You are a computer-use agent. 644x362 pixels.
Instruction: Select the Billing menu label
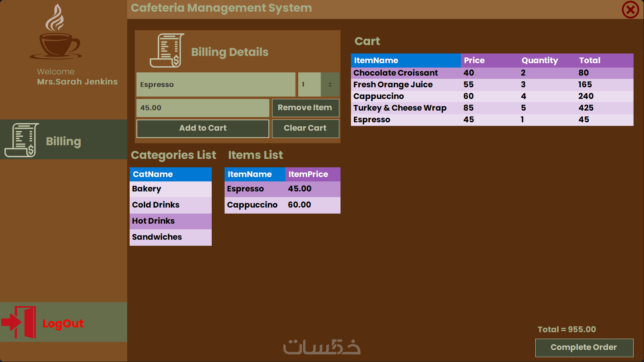(x=64, y=141)
